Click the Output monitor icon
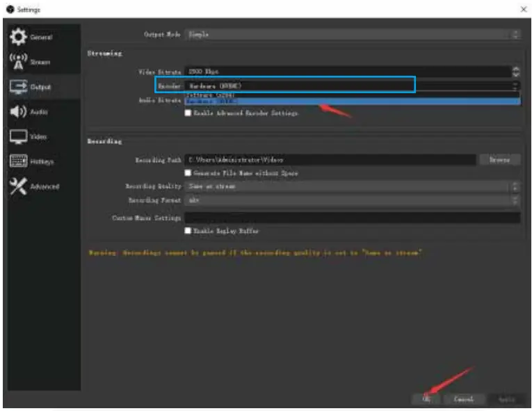The image size is (532, 411). (x=18, y=86)
